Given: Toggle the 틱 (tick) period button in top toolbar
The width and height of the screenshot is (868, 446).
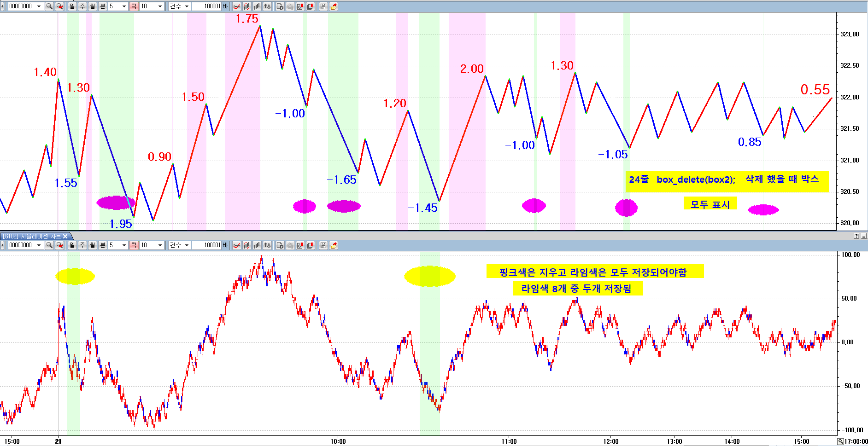Looking at the screenshot, I should coord(134,6).
